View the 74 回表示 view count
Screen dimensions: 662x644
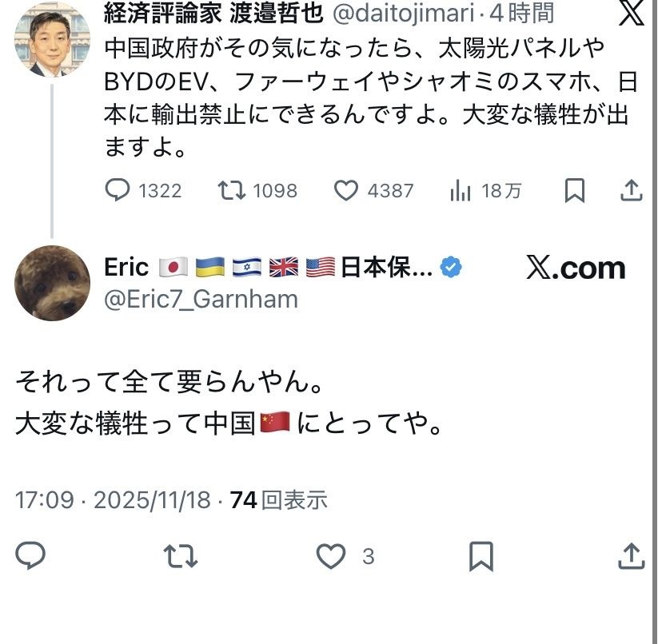coord(280,500)
